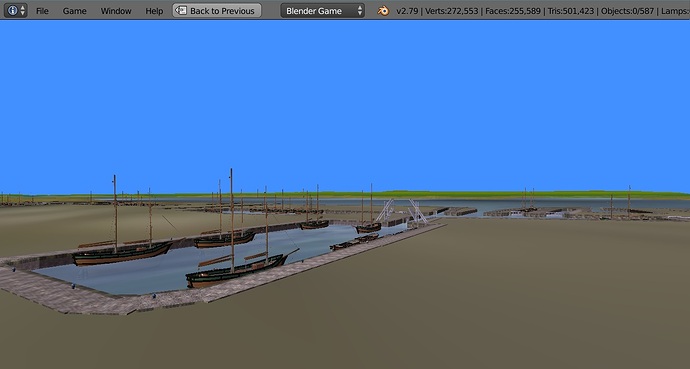The width and height of the screenshot is (690, 369).
Task: Open the Info editor type selector icon
Action: (x=16, y=11)
